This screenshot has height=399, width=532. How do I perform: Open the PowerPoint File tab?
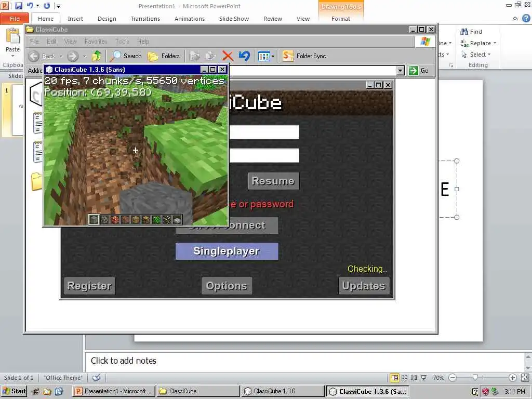pos(15,19)
